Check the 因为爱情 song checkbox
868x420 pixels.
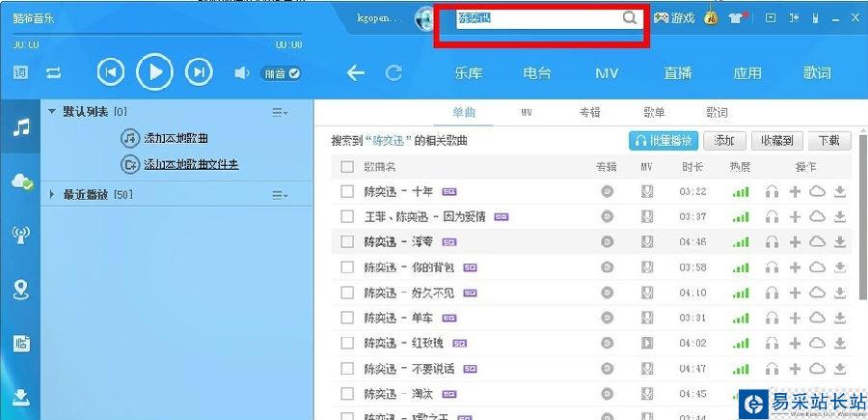pos(347,216)
